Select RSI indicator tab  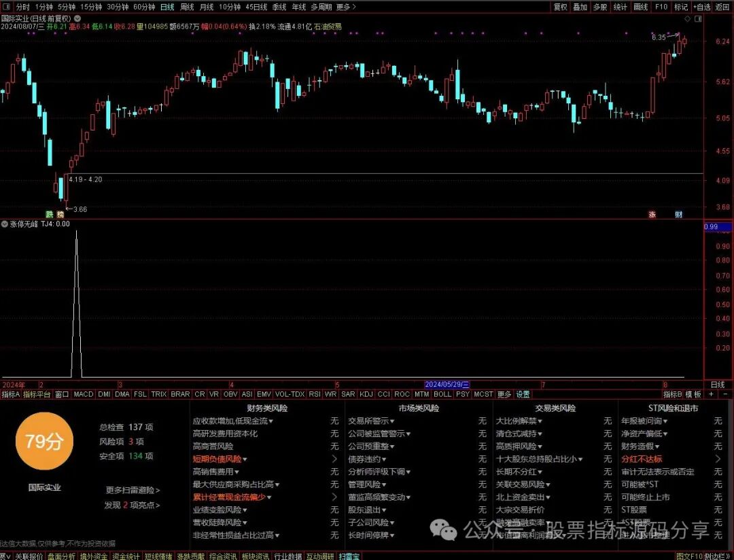pos(315,394)
